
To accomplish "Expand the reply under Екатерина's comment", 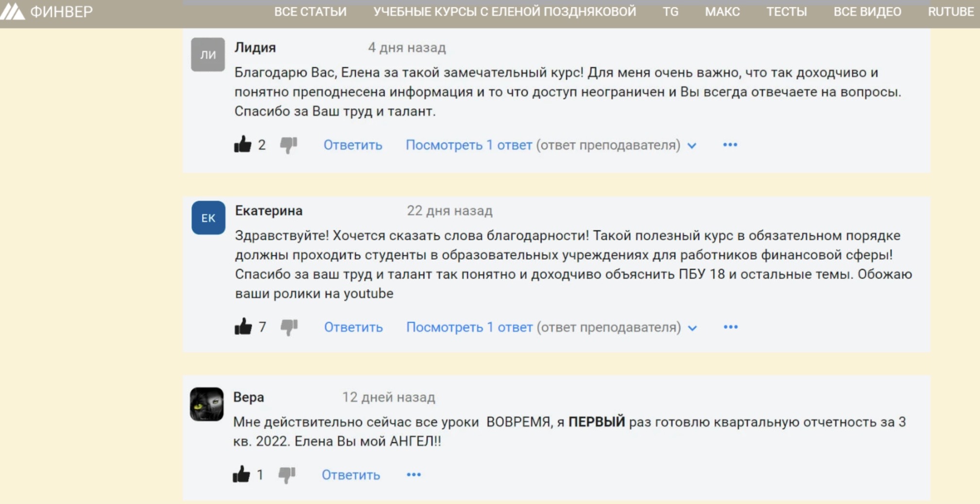I will point(551,327).
